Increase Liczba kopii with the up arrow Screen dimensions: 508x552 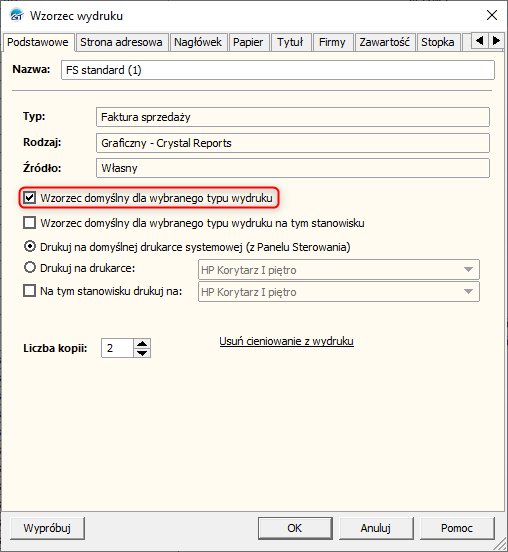point(142,344)
